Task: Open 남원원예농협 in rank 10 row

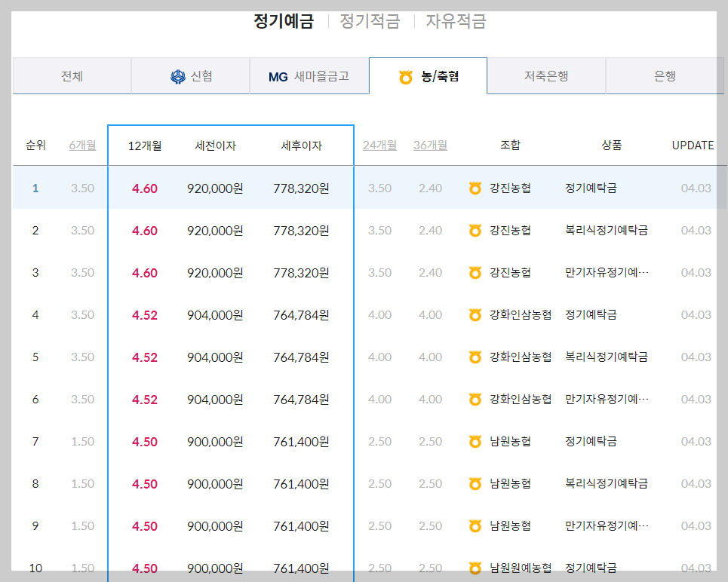Action: point(521,568)
